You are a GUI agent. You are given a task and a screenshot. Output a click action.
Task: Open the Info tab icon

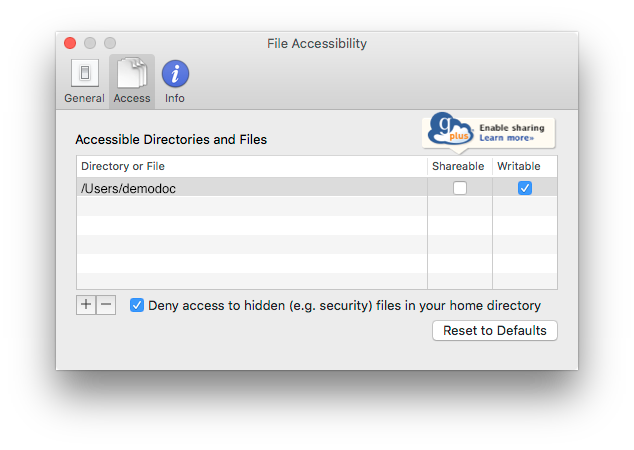pos(175,74)
